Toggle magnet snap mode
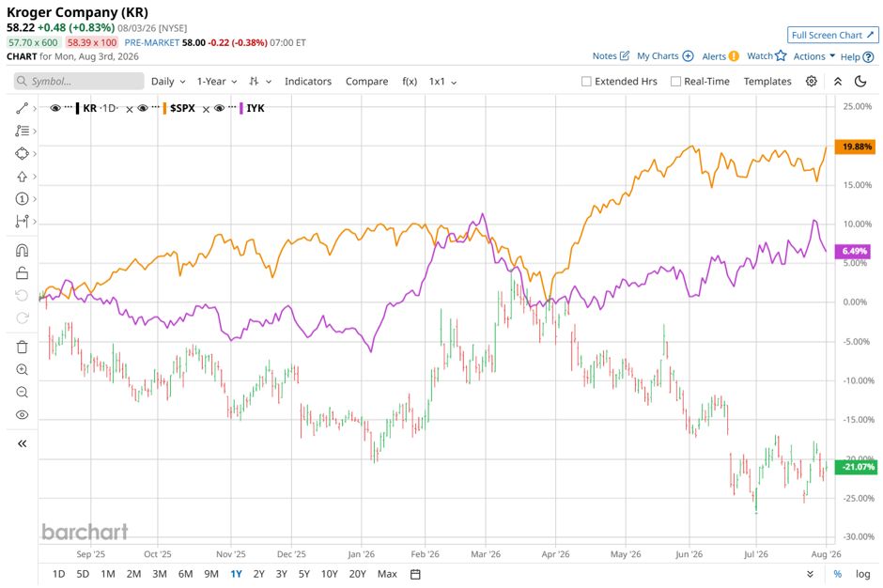The width and height of the screenshot is (883, 588). click(22, 251)
